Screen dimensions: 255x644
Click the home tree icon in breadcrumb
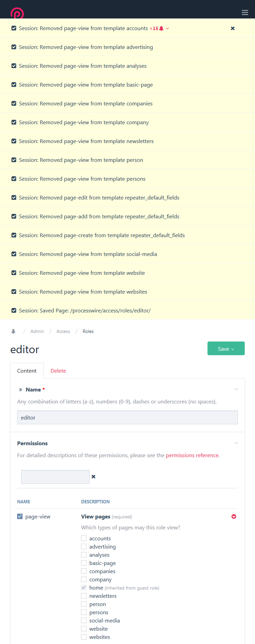click(x=13, y=331)
